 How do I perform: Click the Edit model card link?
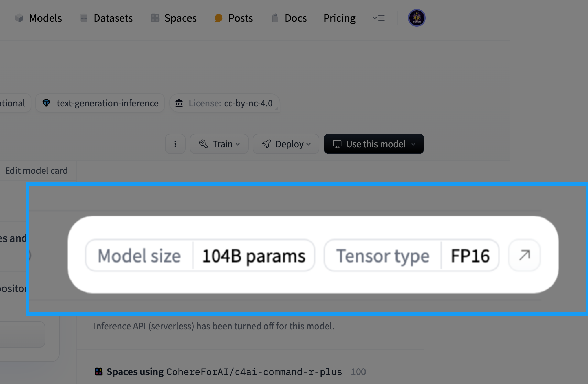(x=36, y=171)
